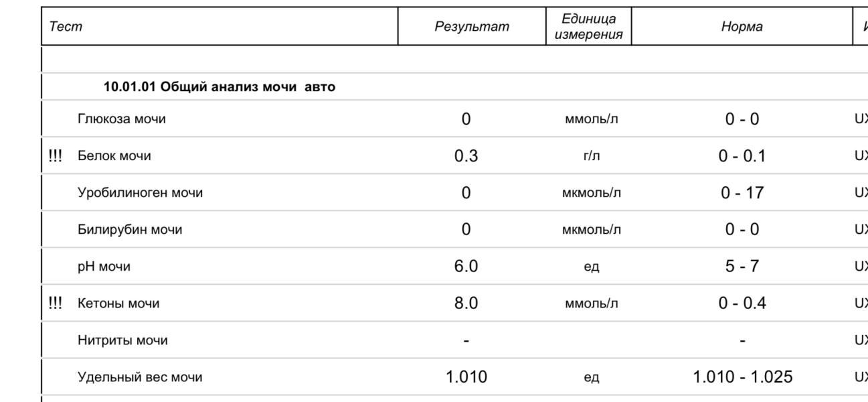This screenshot has width=868, height=402.
Task: Select the Уробилиноген мочи row label
Action: pos(141,193)
